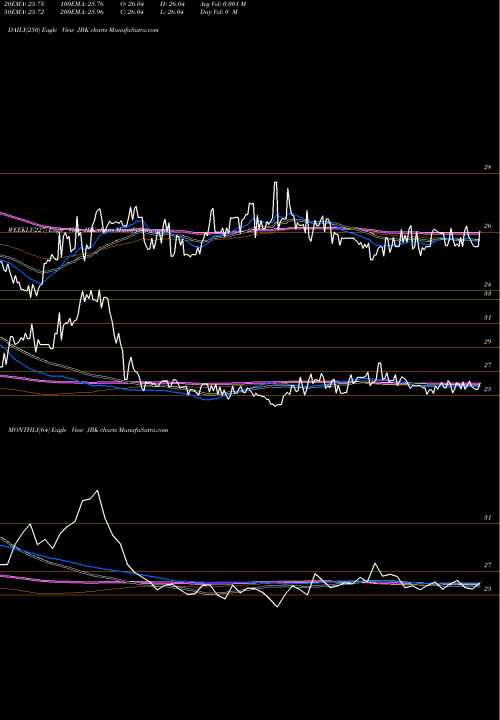Click the 24 price label on daily chart

[488, 285]
